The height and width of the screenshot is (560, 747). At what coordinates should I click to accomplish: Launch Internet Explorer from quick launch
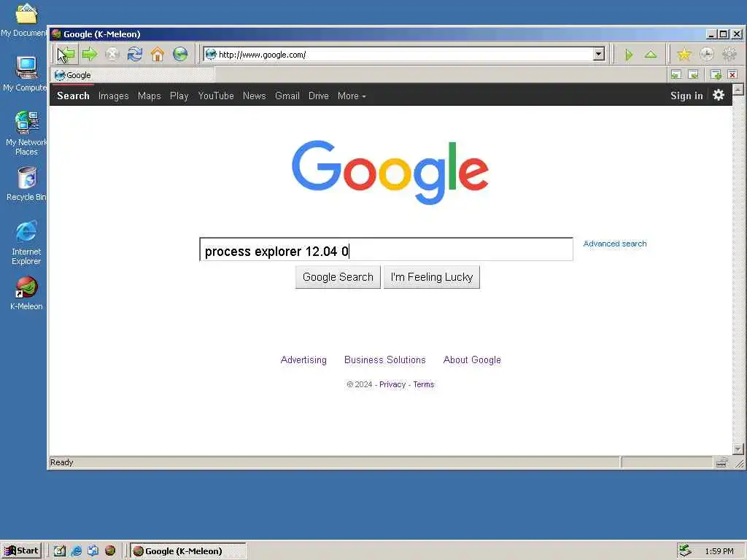pos(76,551)
